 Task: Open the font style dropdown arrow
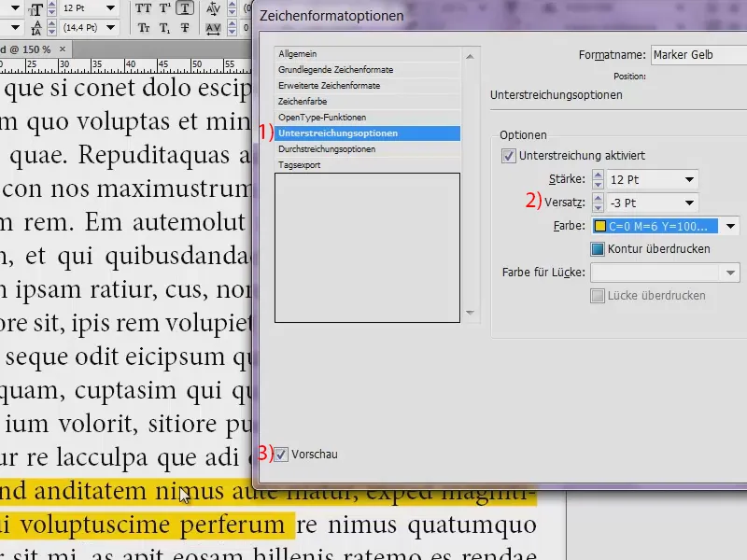click(15, 28)
